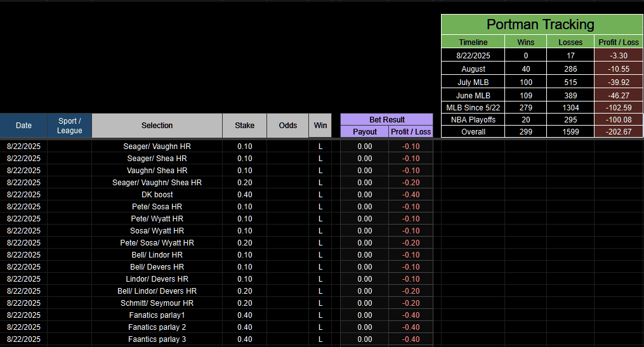Select the June MLB cell
This screenshot has width=644, height=347.
(x=473, y=95)
